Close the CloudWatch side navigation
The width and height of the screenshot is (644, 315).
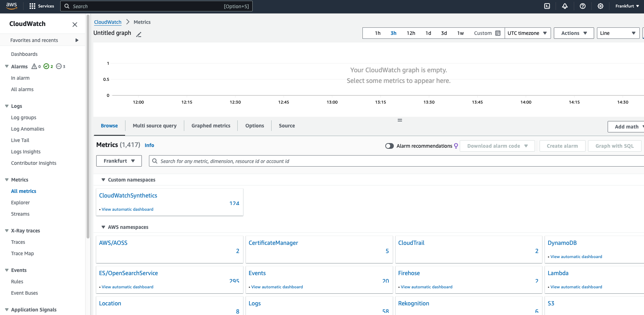pos(75,24)
